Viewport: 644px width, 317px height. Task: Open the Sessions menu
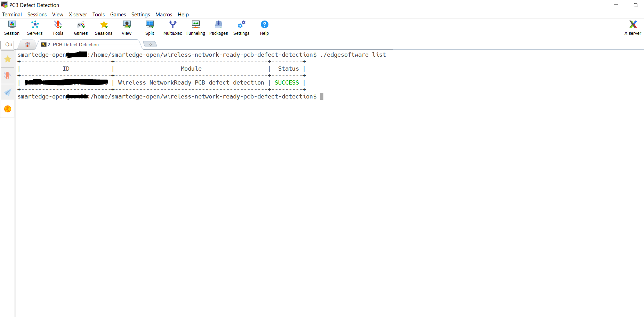[x=37, y=15]
